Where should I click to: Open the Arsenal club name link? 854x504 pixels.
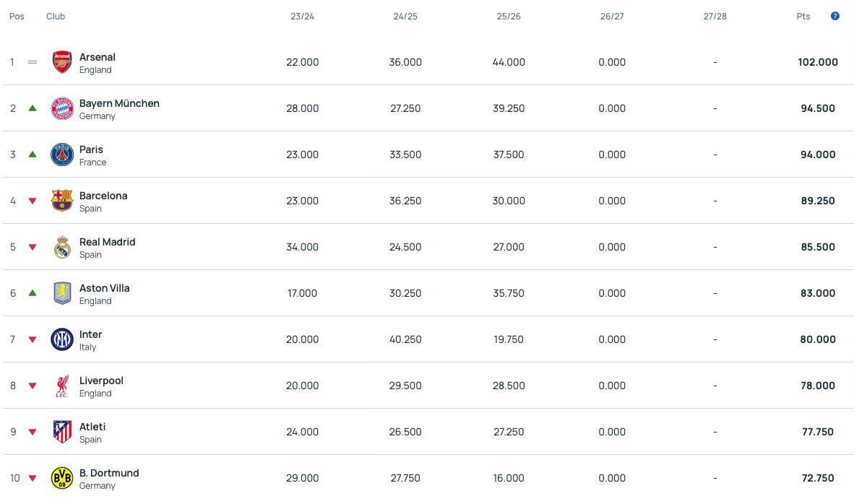tap(98, 57)
